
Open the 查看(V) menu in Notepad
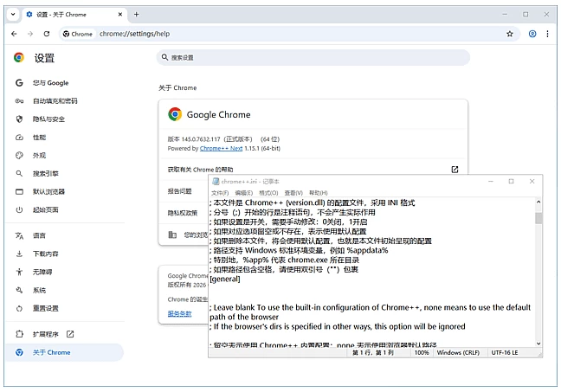(x=293, y=192)
